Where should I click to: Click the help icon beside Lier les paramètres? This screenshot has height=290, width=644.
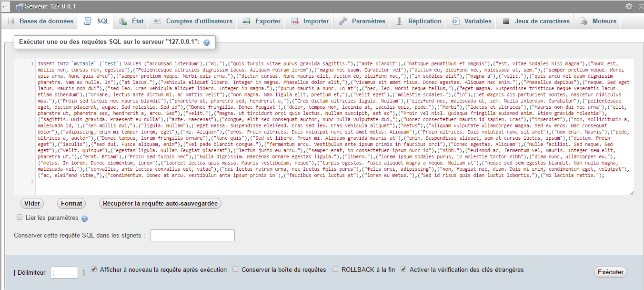pyautogui.click(x=84, y=218)
